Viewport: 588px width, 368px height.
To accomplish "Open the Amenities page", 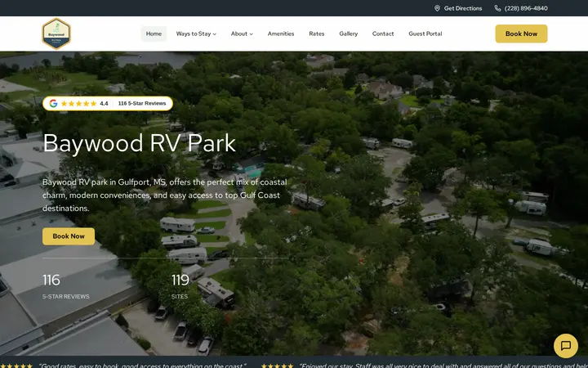I will pos(281,34).
